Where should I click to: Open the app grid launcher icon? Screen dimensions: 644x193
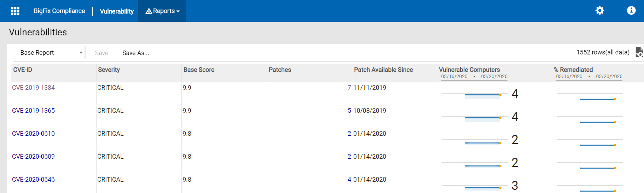(x=15, y=11)
